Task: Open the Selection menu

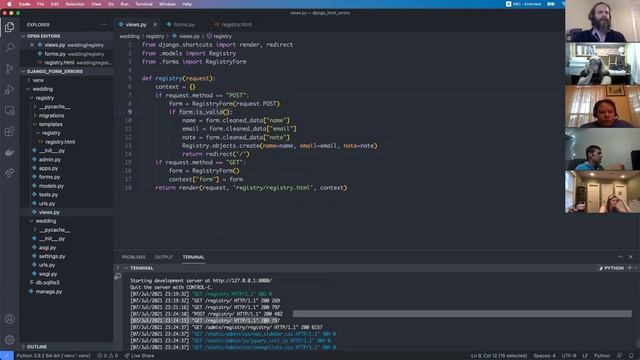Action: 75,4
